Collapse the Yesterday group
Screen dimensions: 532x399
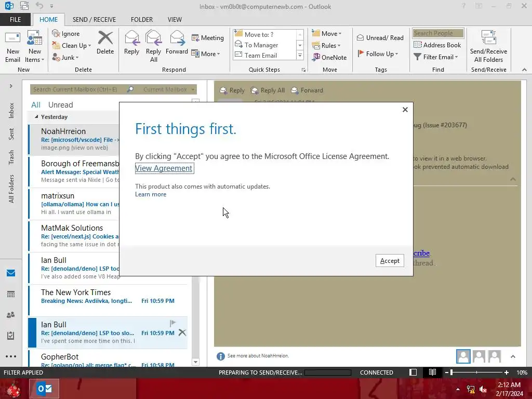[36, 117]
